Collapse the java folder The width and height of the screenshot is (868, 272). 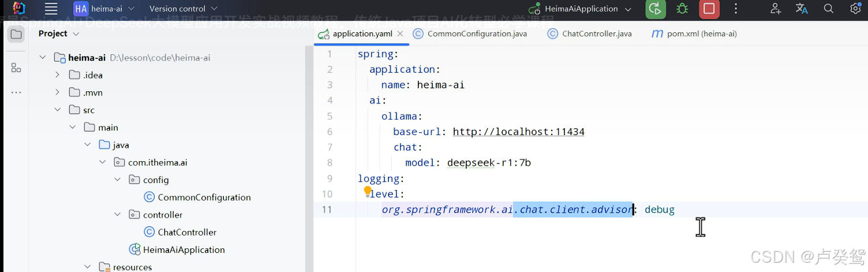(87, 144)
